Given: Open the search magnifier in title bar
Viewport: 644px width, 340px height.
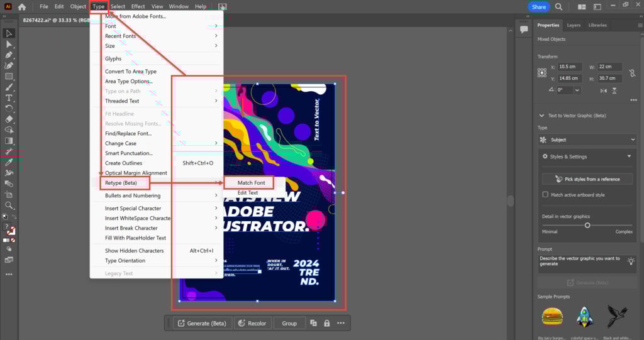Looking at the screenshot, I should click(558, 6).
